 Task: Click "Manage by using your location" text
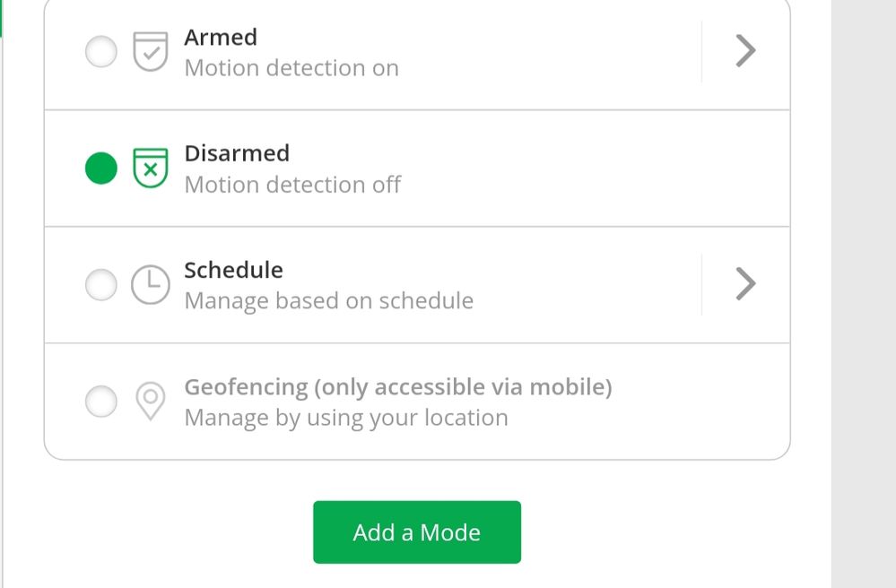pos(345,418)
